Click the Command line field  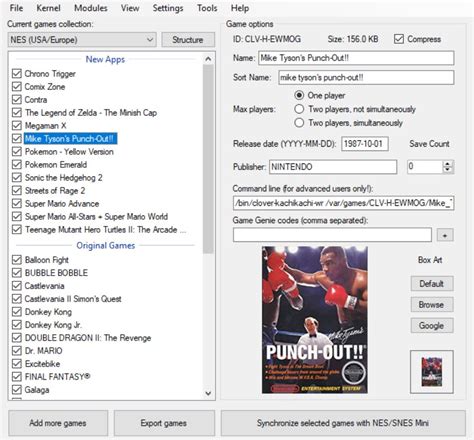pos(343,203)
